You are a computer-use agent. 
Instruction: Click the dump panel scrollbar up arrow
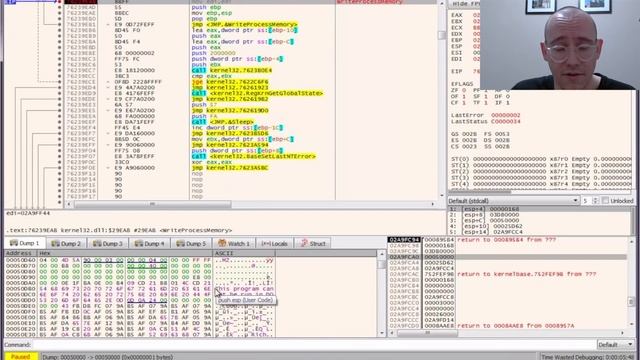point(382,254)
